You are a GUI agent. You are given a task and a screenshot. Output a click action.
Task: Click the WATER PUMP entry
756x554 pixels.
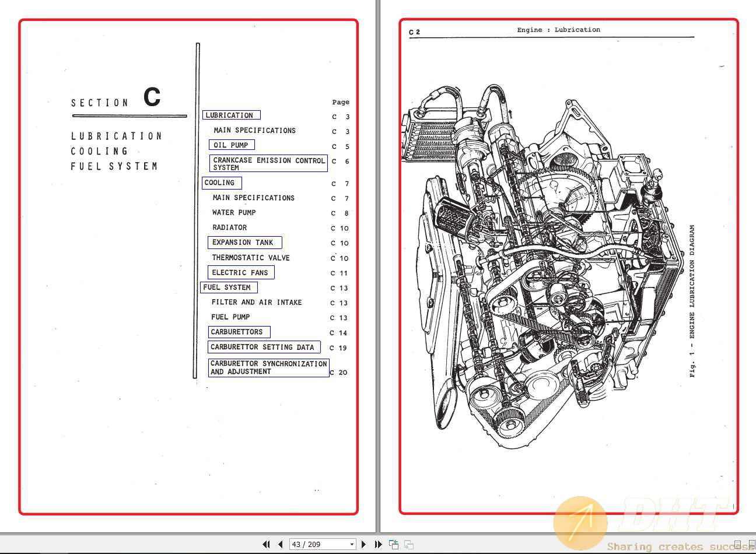point(234,213)
